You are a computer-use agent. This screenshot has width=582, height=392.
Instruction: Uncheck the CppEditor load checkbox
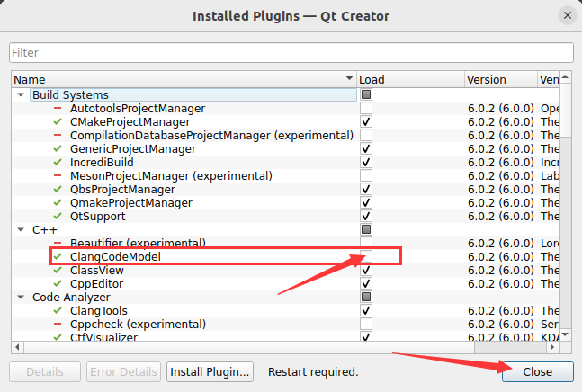pos(366,284)
